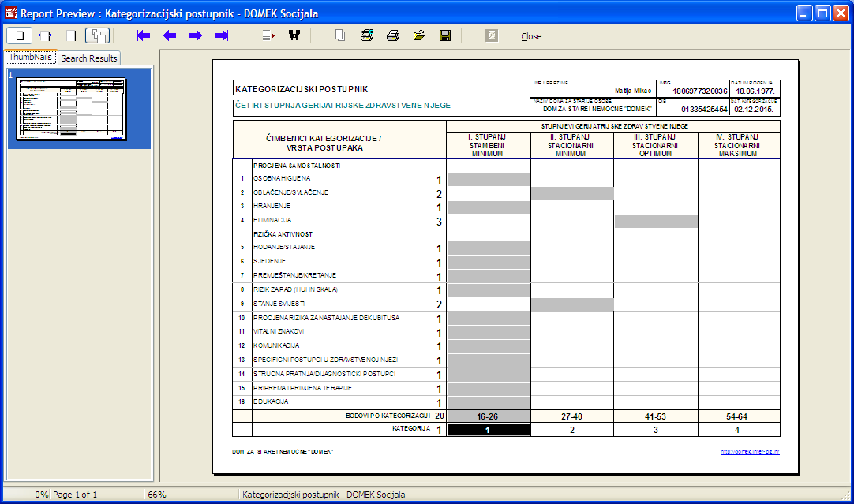The image size is (854, 504).
Task: Click the copy page icon
Action: point(341,35)
